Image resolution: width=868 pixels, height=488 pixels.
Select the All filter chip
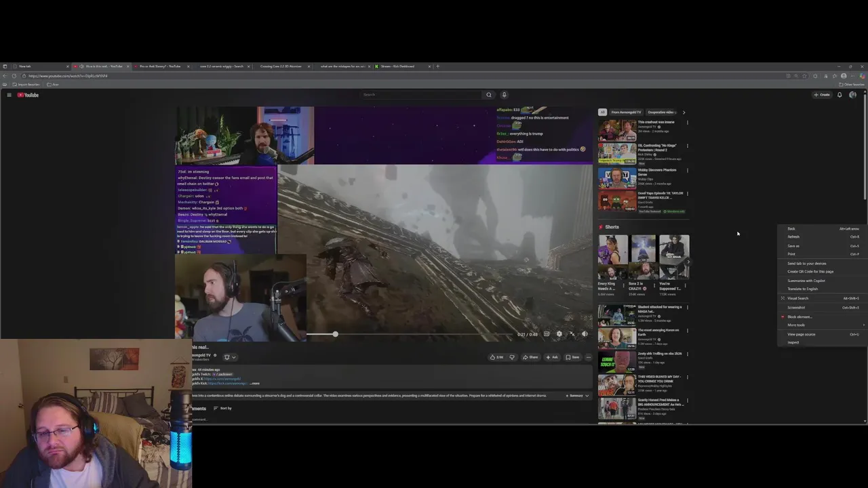click(602, 113)
